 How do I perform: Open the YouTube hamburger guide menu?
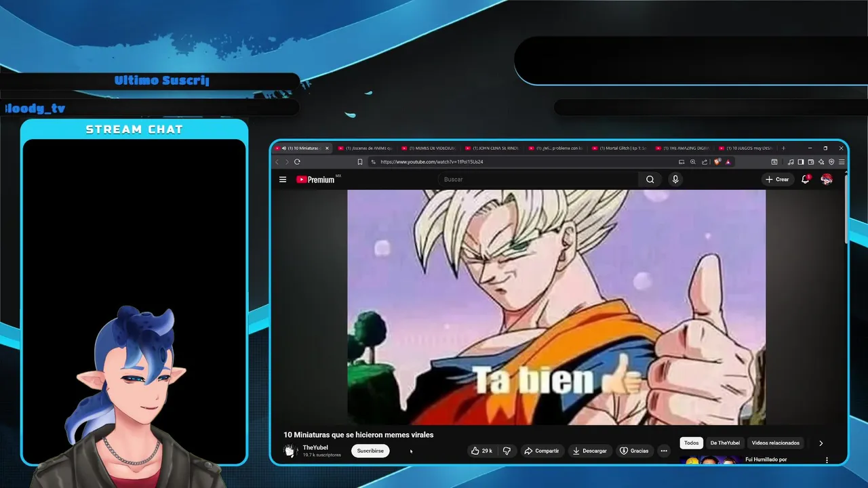click(283, 180)
